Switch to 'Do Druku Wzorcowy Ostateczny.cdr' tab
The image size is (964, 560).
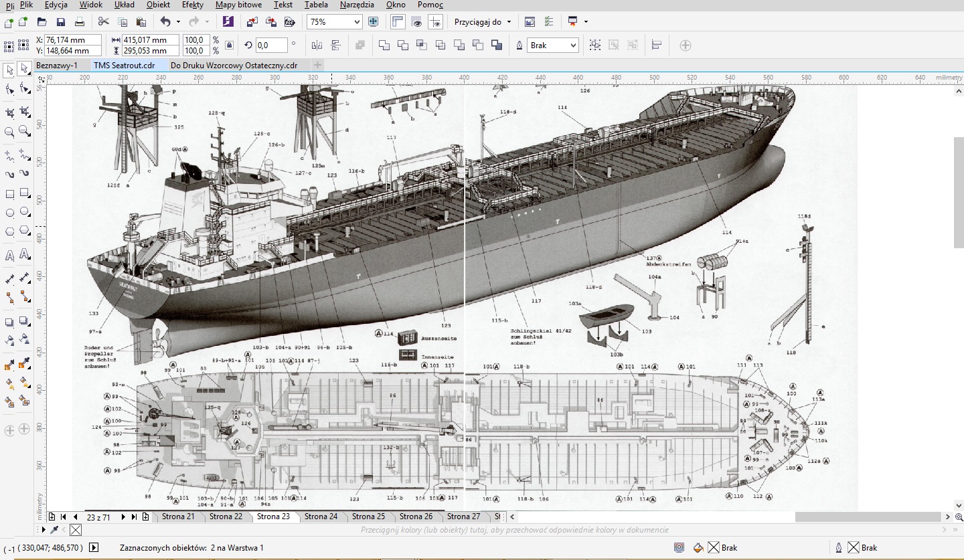[x=234, y=65]
